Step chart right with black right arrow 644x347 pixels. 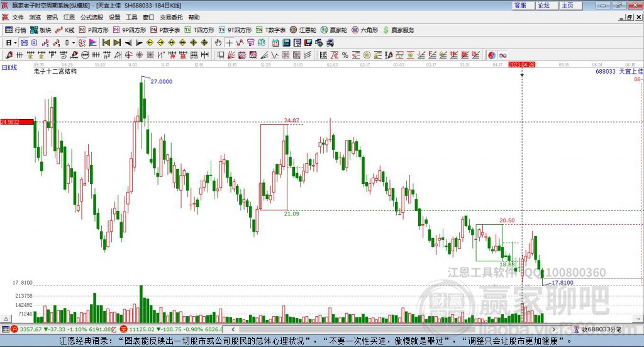click(139, 43)
